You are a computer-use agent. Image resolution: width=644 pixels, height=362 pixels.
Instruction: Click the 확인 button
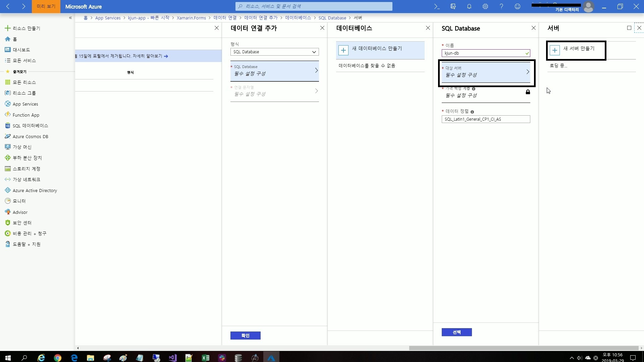[x=245, y=336]
